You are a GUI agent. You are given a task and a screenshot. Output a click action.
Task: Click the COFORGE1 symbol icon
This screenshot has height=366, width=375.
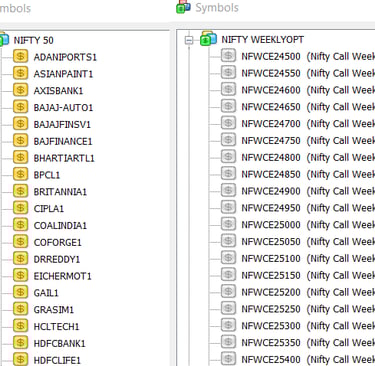20,242
